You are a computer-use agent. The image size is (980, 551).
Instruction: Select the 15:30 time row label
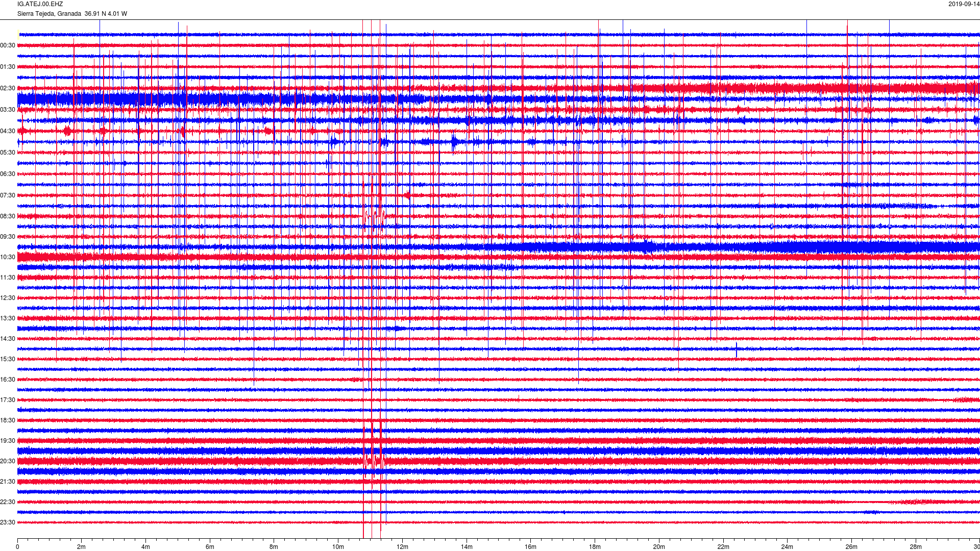point(8,359)
